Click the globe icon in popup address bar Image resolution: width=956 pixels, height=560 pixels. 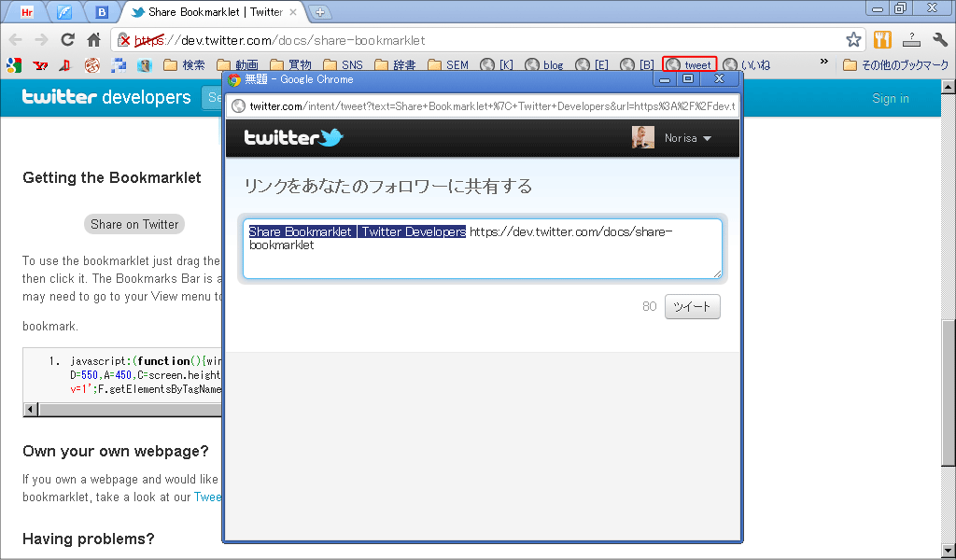(238, 106)
